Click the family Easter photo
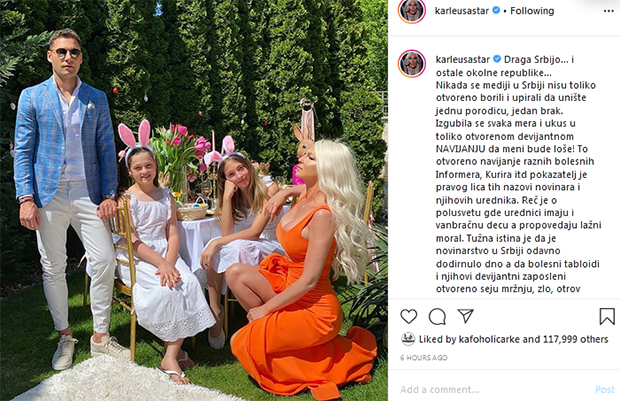The width and height of the screenshot is (620, 401). (194, 200)
